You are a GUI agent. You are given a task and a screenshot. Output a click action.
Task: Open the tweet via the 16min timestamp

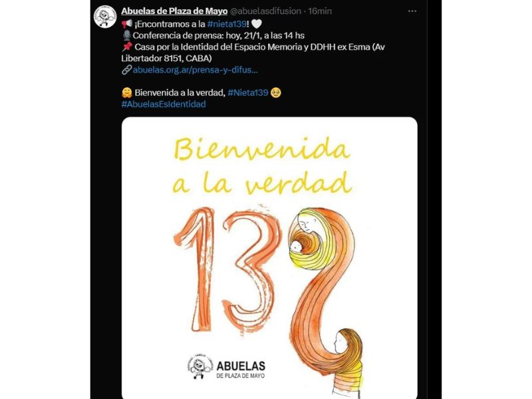point(320,11)
